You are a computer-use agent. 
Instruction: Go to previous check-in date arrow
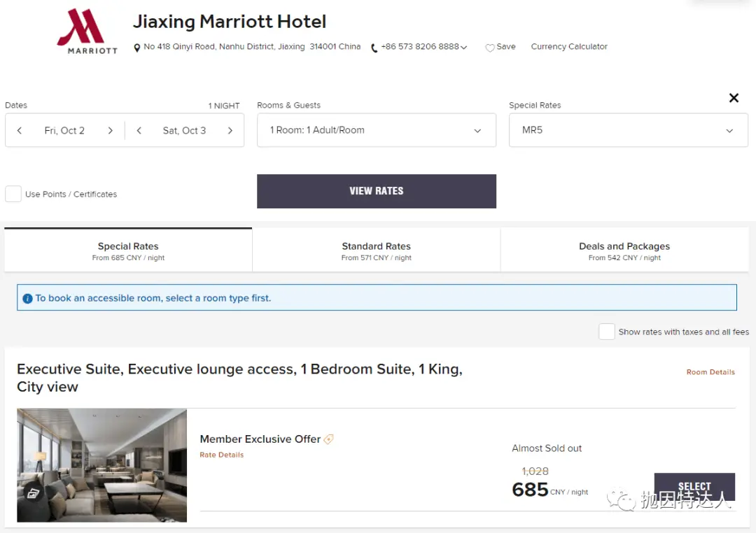pos(20,131)
